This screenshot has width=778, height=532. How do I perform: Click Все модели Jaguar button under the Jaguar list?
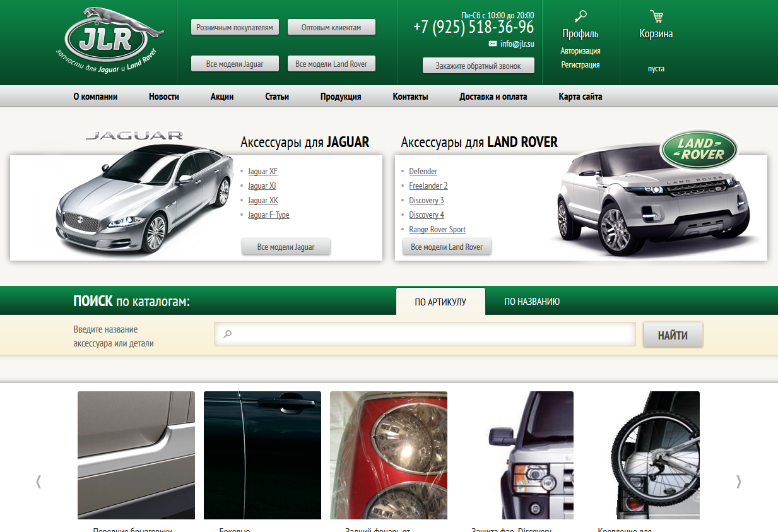286,247
